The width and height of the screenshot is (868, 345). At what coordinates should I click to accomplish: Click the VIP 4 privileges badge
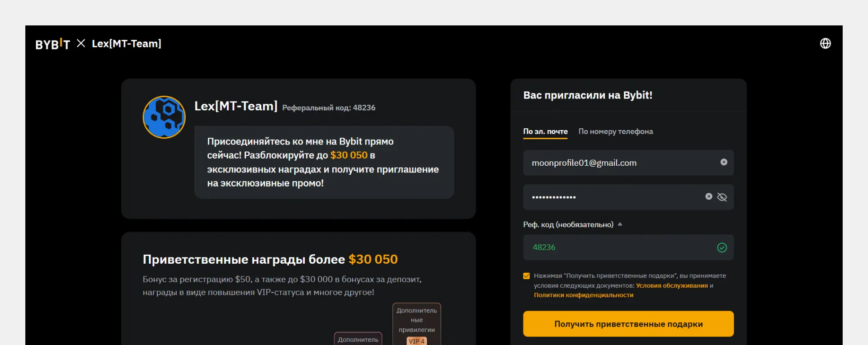(x=416, y=341)
